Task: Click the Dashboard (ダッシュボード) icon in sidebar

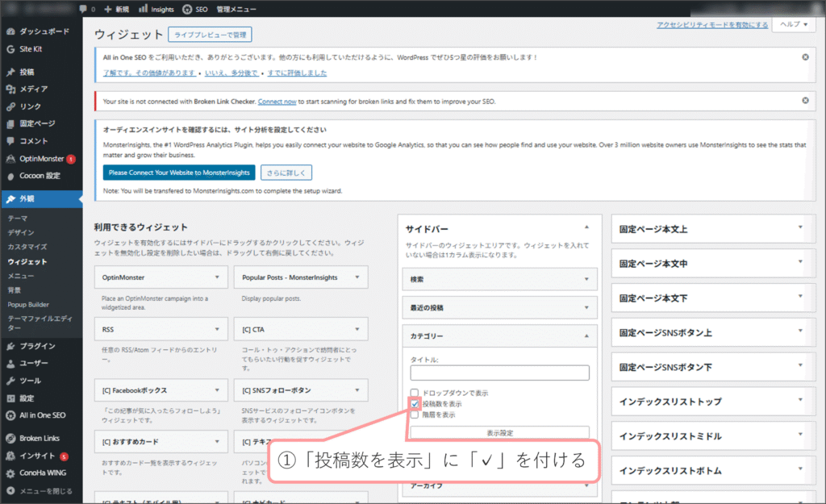Action: pyautogui.click(x=10, y=31)
